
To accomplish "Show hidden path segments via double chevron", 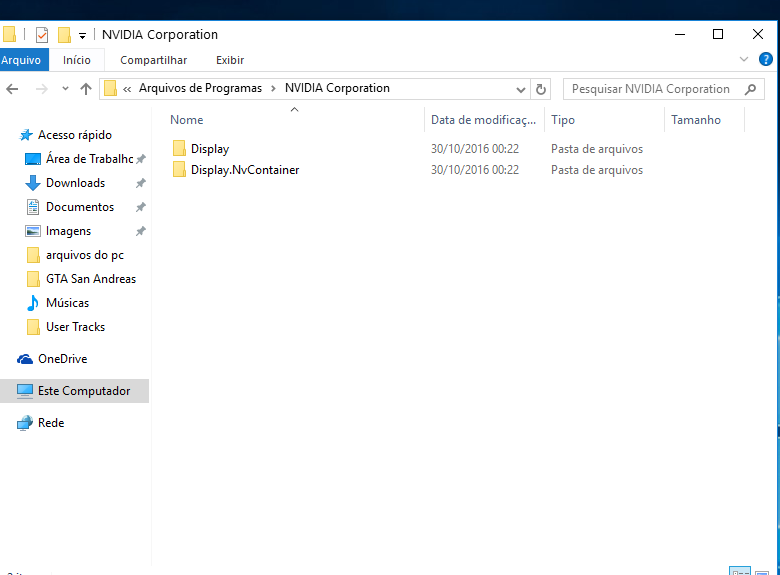I will click(x=127, y=89).
